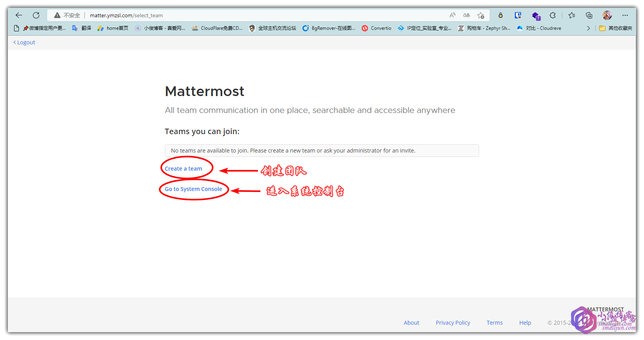Open the 全球主机交流论坛 bookmark
644x340 pixels.
click(x=273, y=28)
